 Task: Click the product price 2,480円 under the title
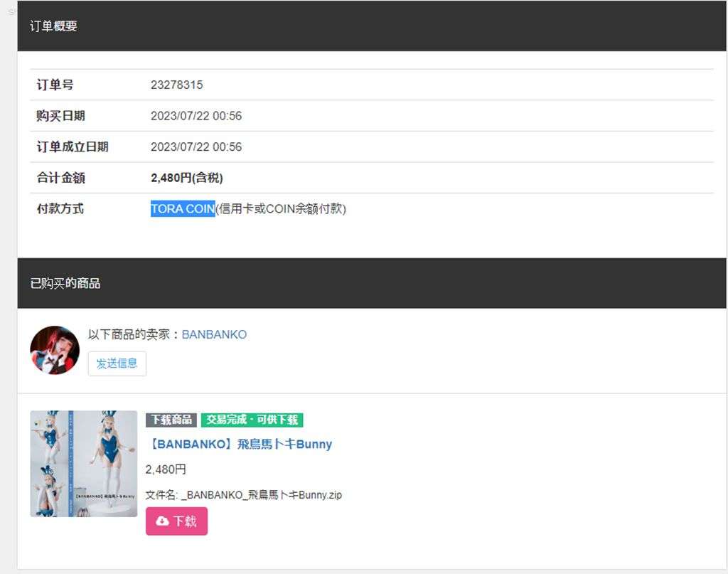[166, 469]
